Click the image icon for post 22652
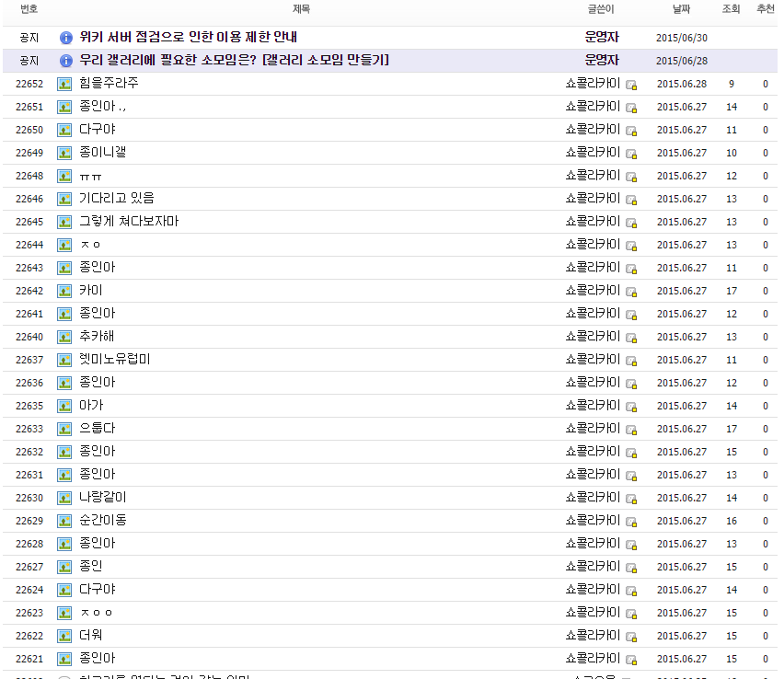The height and width of the screenshot is (679, 784). tap(64, 84)
